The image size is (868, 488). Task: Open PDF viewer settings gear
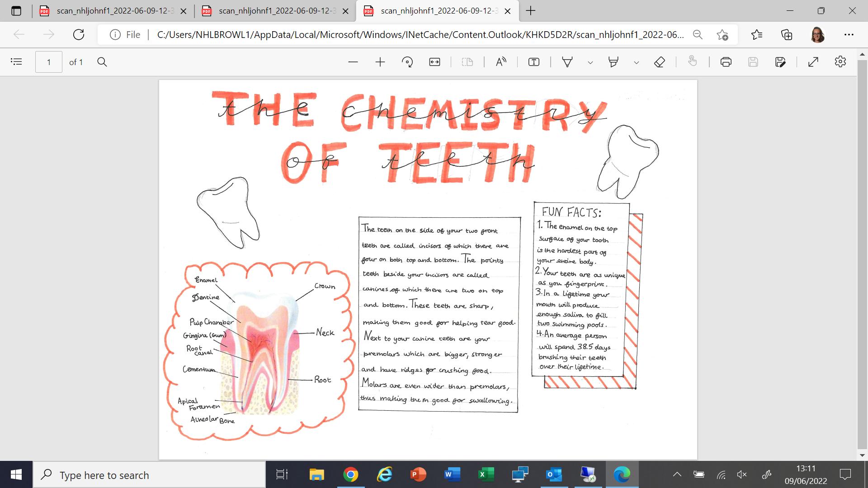(840, 62)
